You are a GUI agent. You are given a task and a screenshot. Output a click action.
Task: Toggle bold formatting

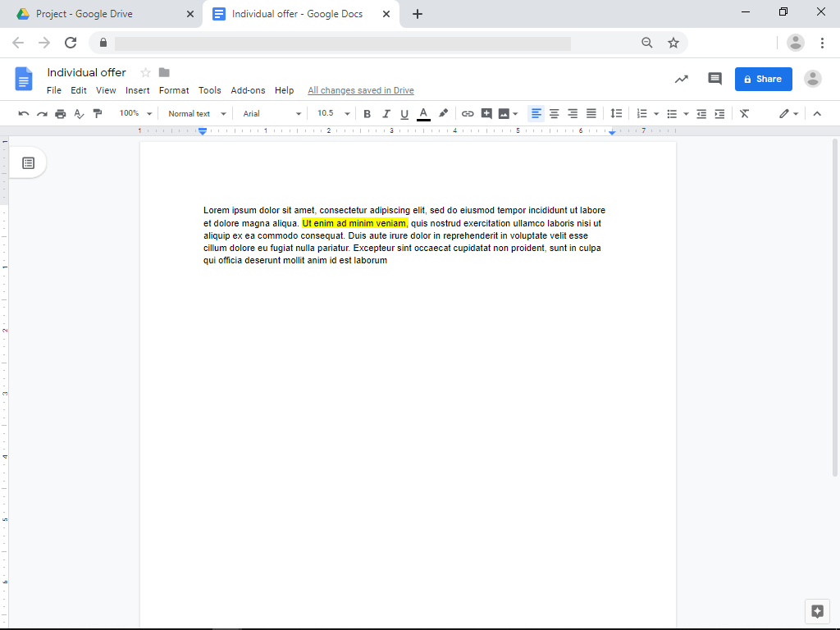(x=367, y=113)
